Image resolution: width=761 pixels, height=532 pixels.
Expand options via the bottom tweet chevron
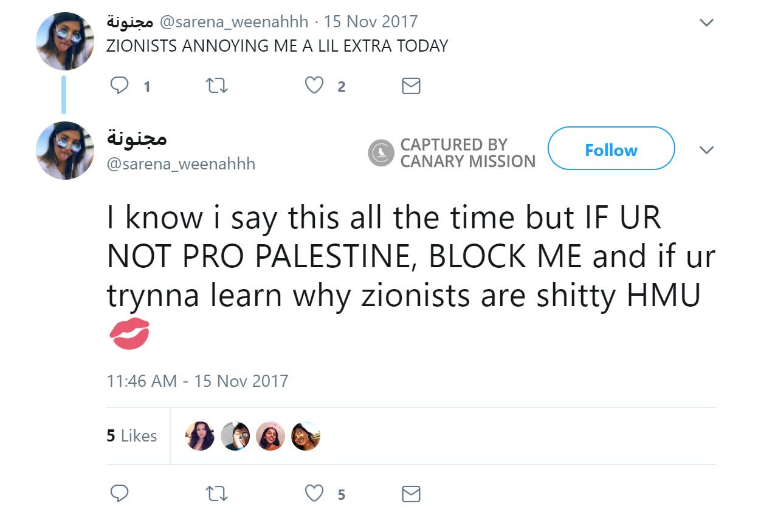tap(707, 149)
